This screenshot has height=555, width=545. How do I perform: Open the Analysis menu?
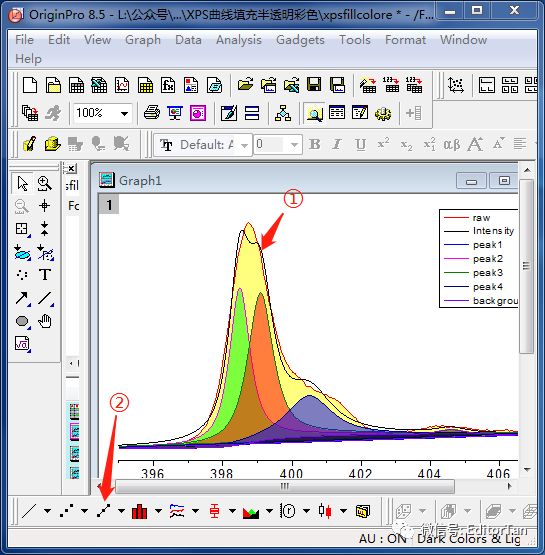click(x=239, y=40)
